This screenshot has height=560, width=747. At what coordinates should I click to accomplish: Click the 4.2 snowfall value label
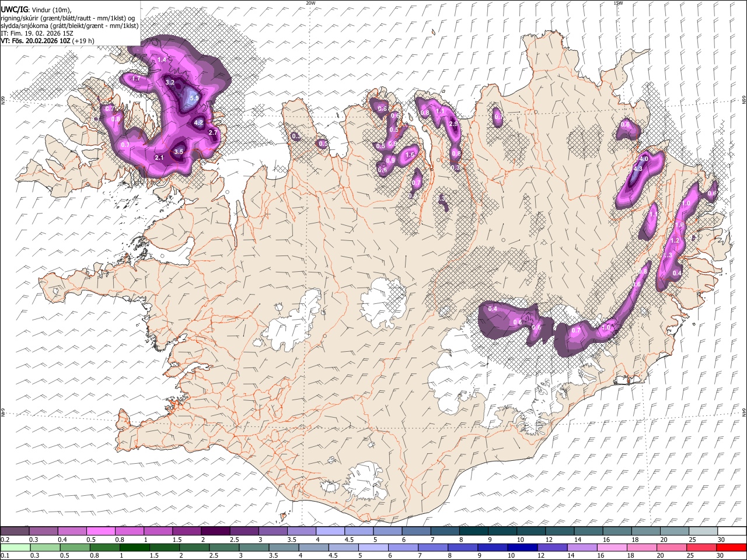pos(198,123)
